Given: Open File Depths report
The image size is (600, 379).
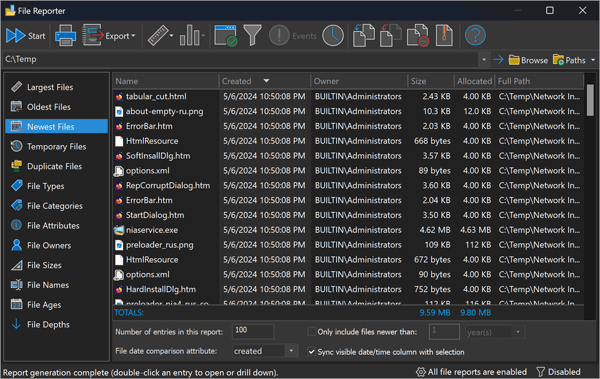Looking at the screenshot, I should 57,324.
